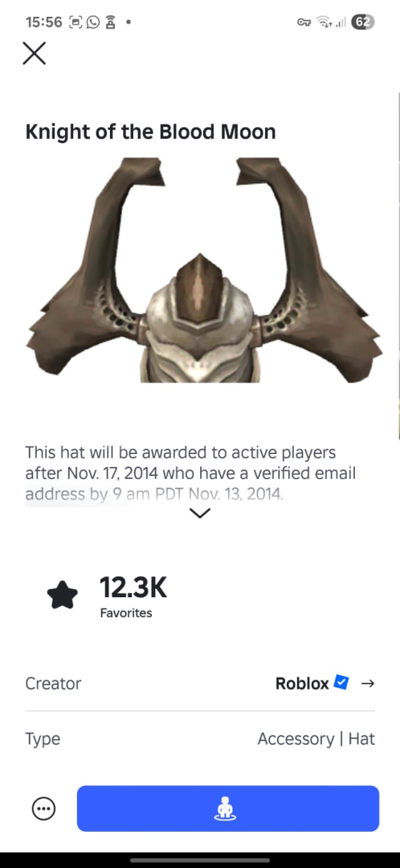The image size is (400, 868).
Task: Tap the VPN key icon in status bar
Action: click(x=304, y=23)
